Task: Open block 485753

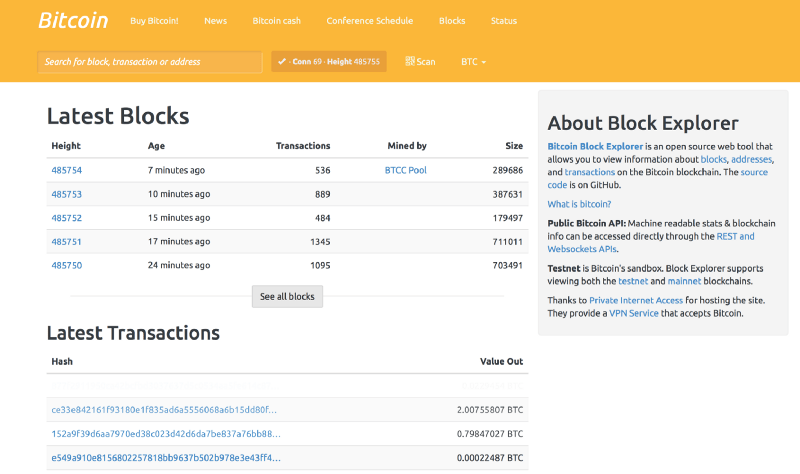Action: tap(66, 194)
